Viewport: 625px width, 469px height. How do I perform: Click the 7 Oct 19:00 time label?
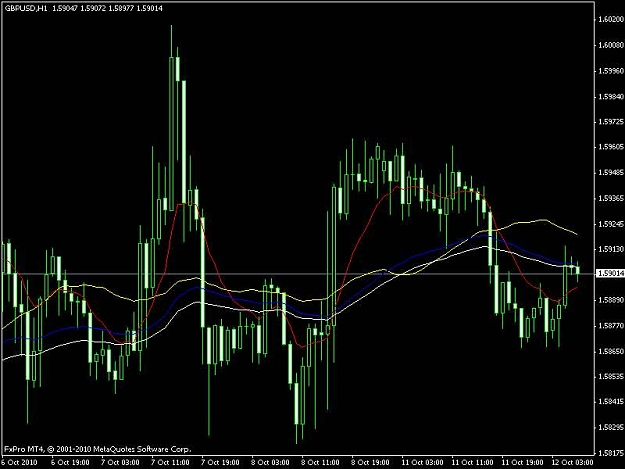pos(220,462)
